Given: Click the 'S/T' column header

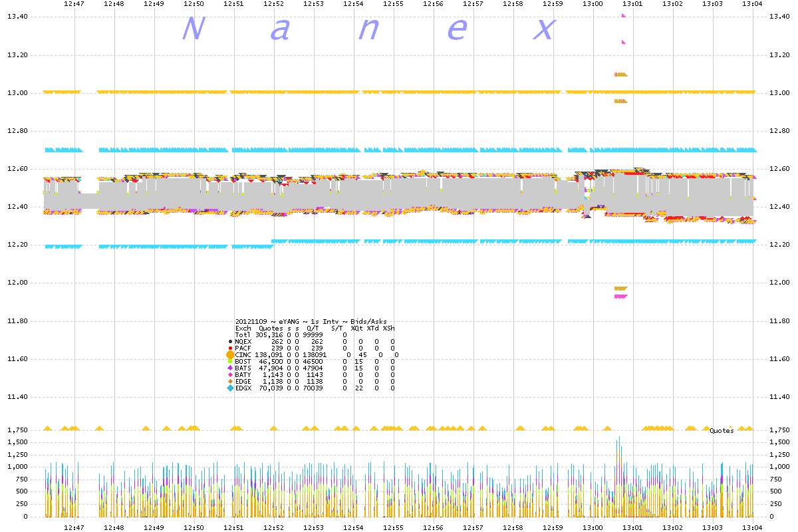Looking at the screenshot, I should click(336, 328).
